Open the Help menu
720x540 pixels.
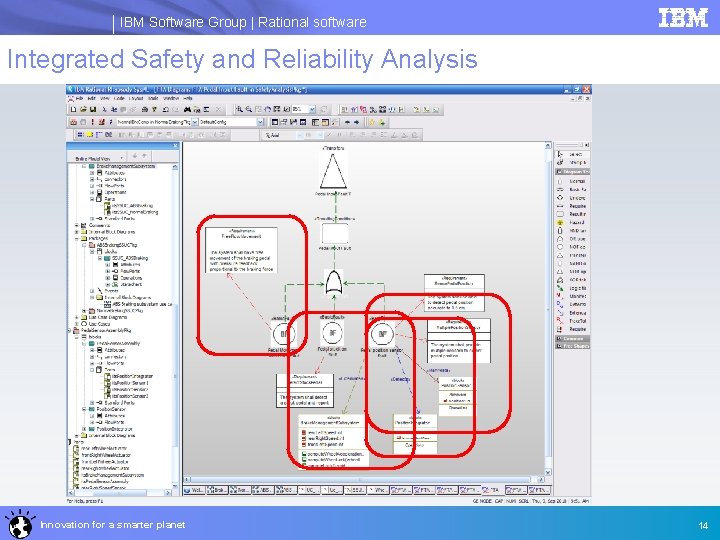point(188,99)
